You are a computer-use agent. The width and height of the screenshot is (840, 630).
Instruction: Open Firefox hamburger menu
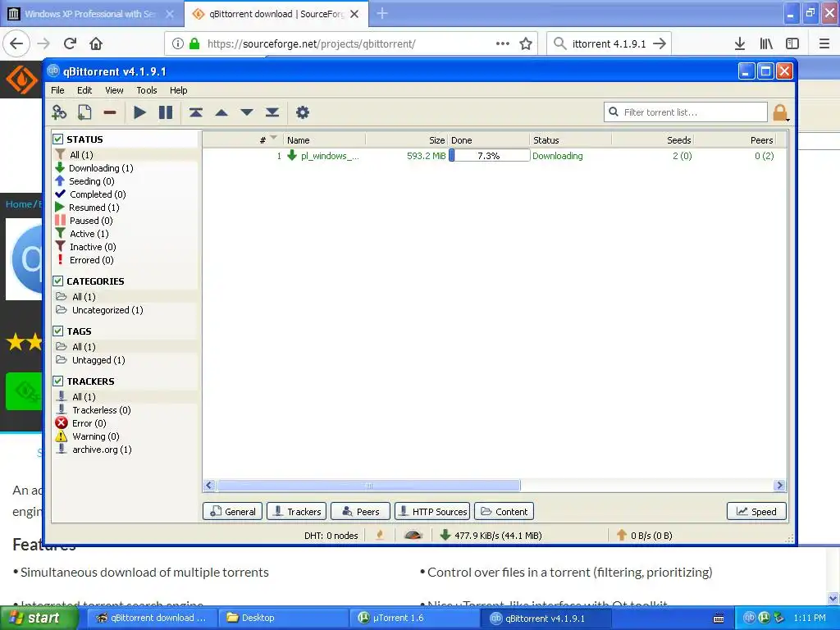click(x=824, y=43)
